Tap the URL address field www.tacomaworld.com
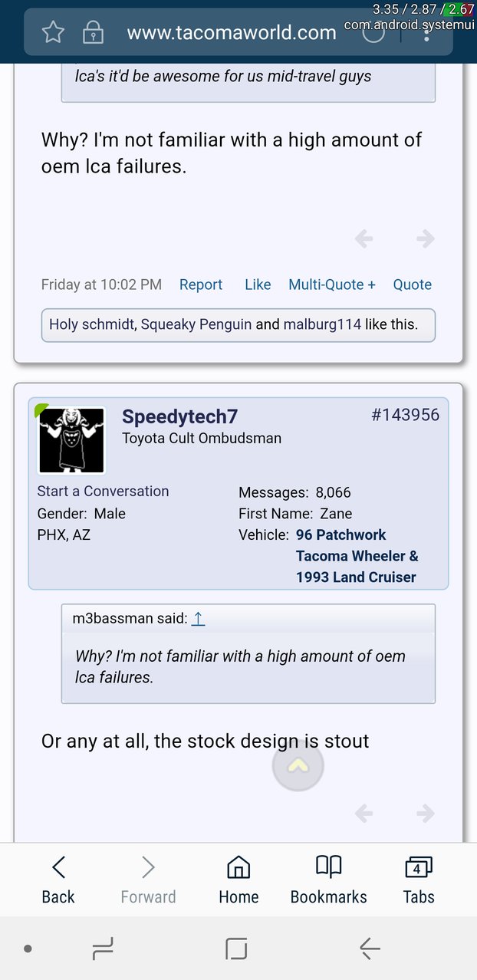The height and width of the screenshot is (980, 477). (x=232, y=32)
